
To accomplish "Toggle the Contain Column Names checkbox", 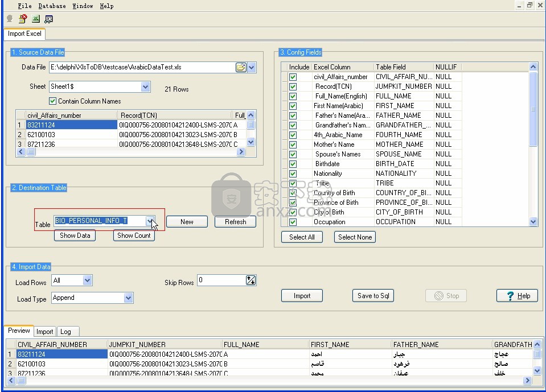I will (53, 101).
